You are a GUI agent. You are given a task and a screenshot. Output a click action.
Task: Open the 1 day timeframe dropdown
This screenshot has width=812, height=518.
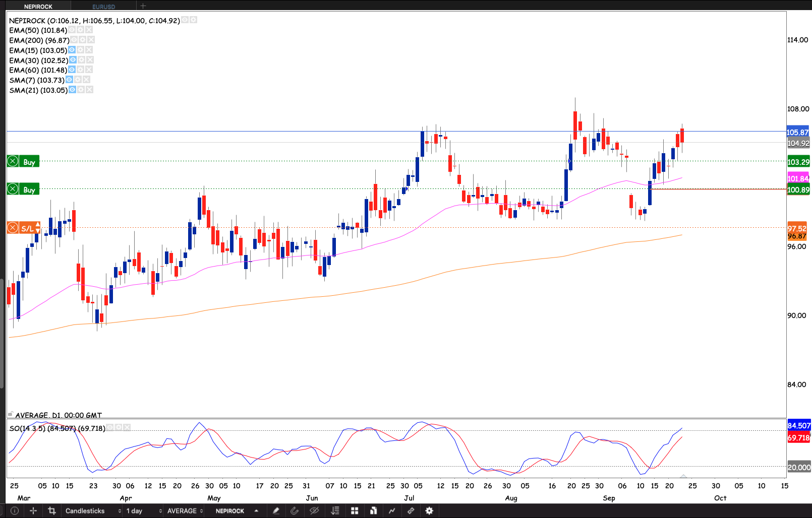pos(144,511)
